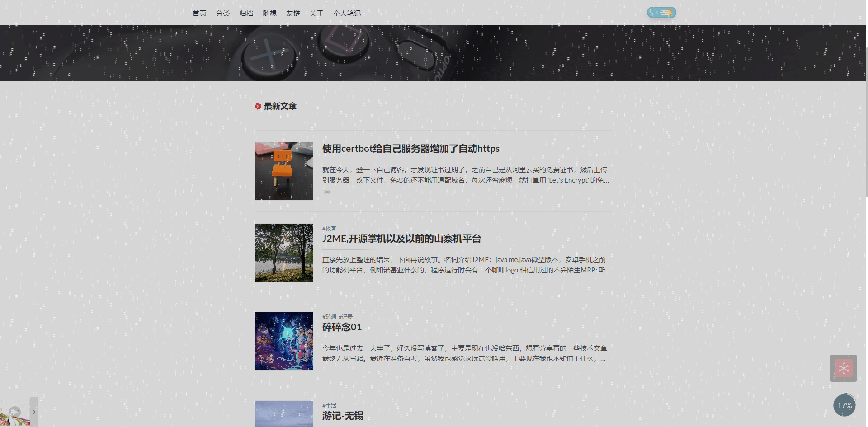This screenshot has height=427, width=868.
Task: Play music in the mini player
Action: coord(15,412)
